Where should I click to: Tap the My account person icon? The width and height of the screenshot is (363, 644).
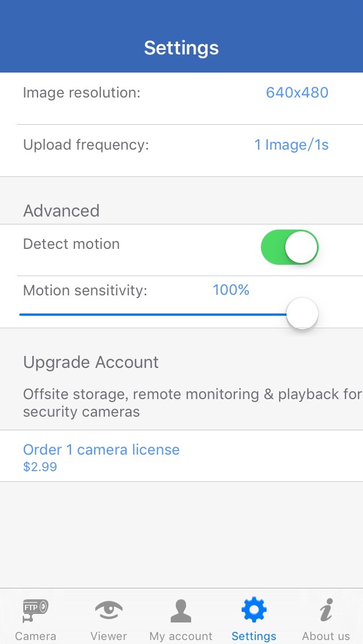pyautogui.click(x=180, y=610)
